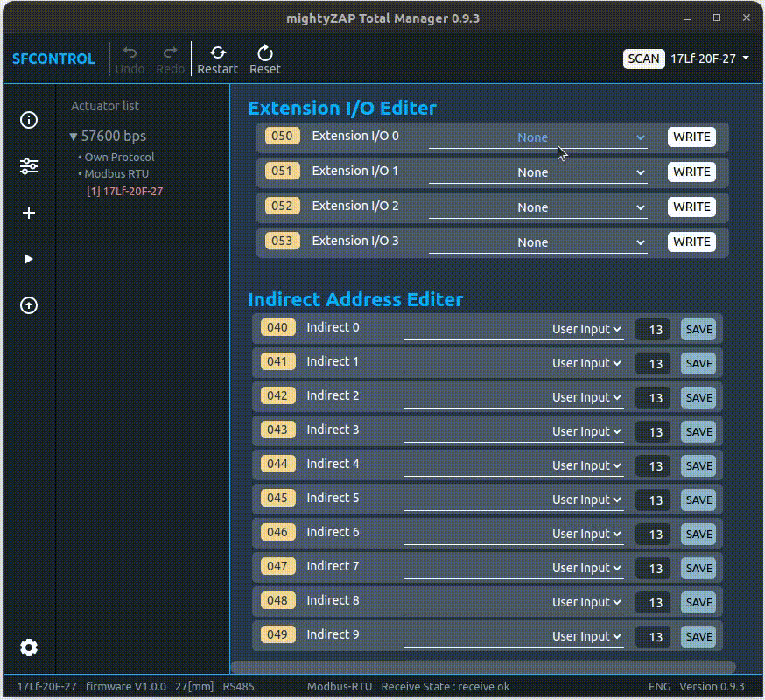This screenshot has width=765, height=700.
Task: Open the firmware upload arrow icon
Action: [29, 305]
